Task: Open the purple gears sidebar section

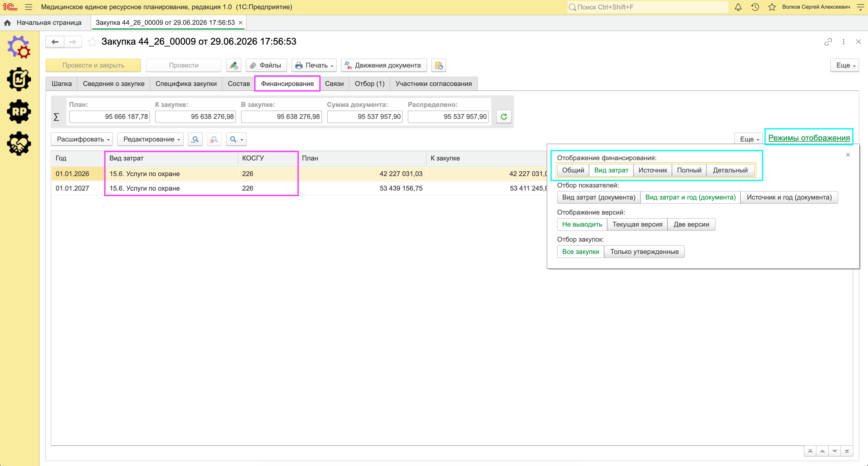Action: tap(19, 47)
